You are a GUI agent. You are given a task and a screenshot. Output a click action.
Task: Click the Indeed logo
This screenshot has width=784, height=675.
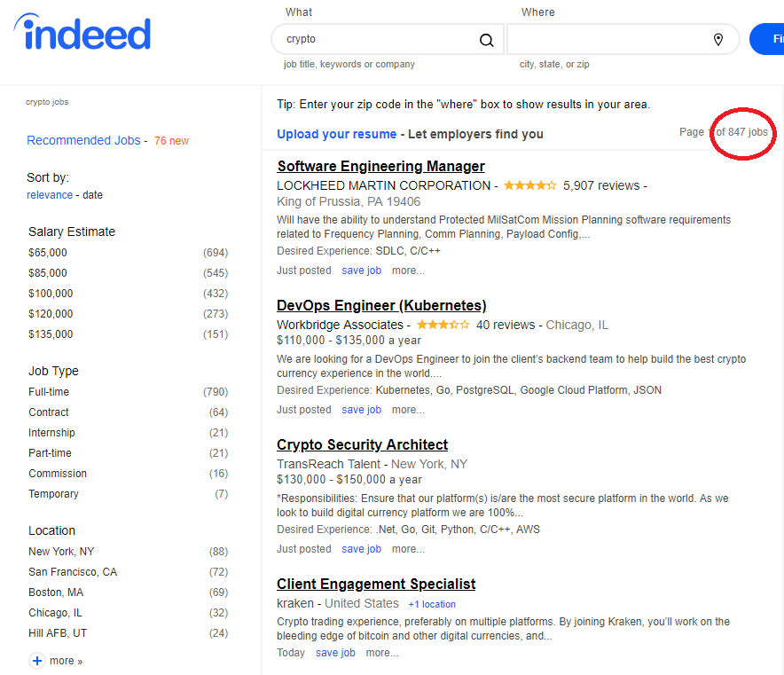pyautogui.click(x=82, y=32)
